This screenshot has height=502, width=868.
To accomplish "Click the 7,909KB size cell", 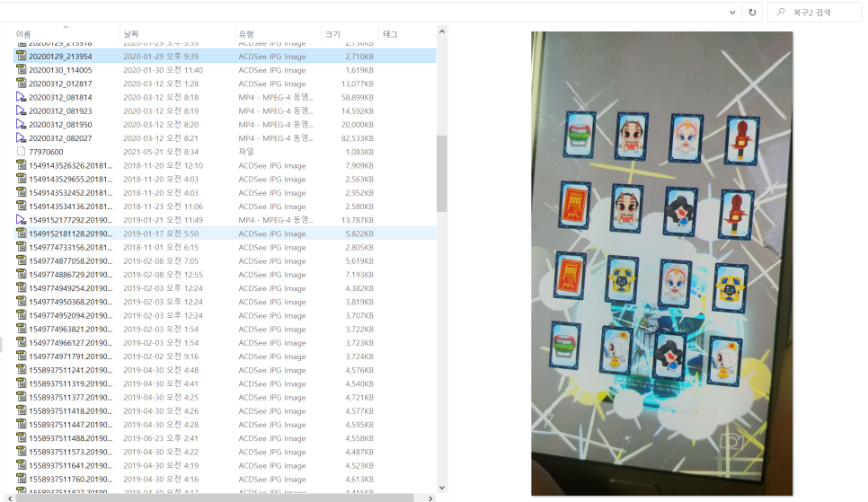I will (359, 165).
